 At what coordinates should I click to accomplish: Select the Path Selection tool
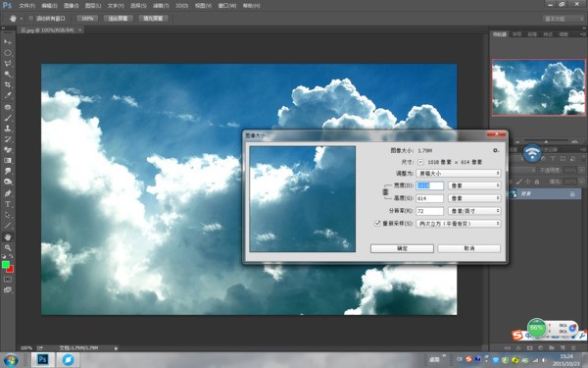(x=8, y=215)
